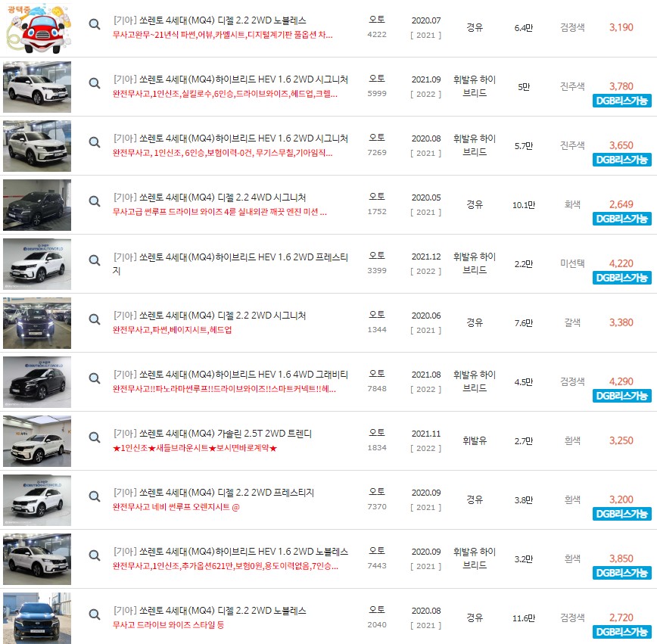This screenshot has height=644, width=657.
Task: Open HEV 1.6 2WD 노블레스 title link
Action: point(230,552)
